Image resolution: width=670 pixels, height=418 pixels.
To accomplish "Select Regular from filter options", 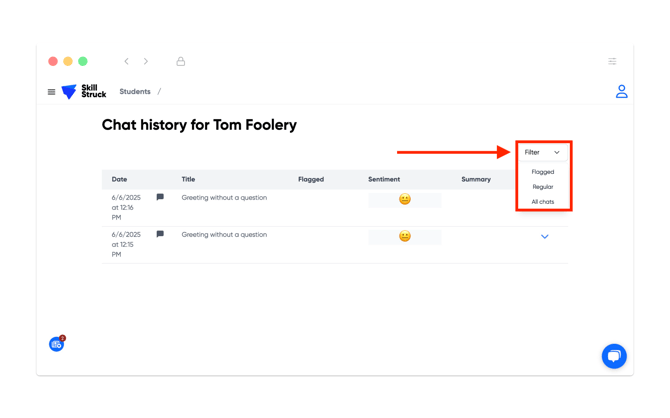I will tap(543, 187).
